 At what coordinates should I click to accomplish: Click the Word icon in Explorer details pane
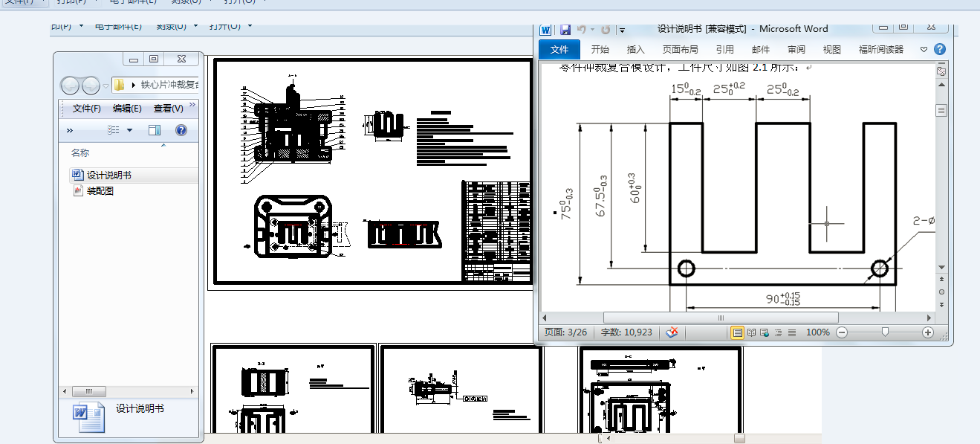[88, 416]
